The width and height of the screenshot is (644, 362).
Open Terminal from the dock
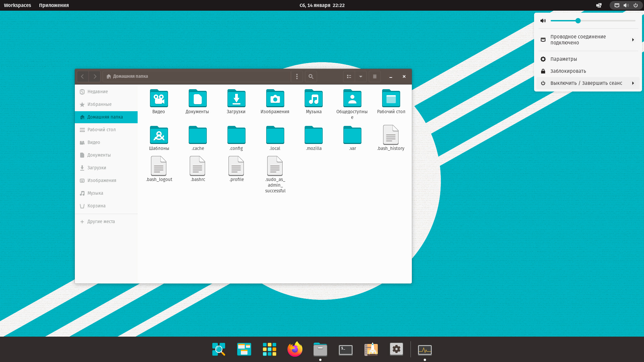click(346, 350)
